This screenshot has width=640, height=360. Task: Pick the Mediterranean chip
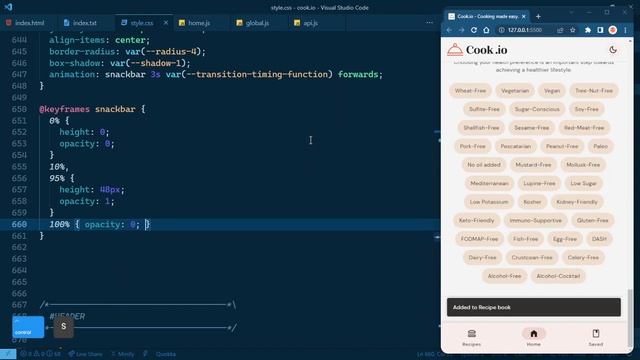(489, 183)
